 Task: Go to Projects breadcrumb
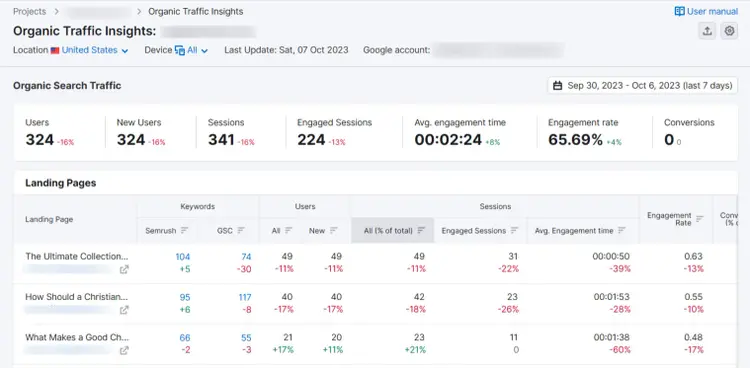30,11
